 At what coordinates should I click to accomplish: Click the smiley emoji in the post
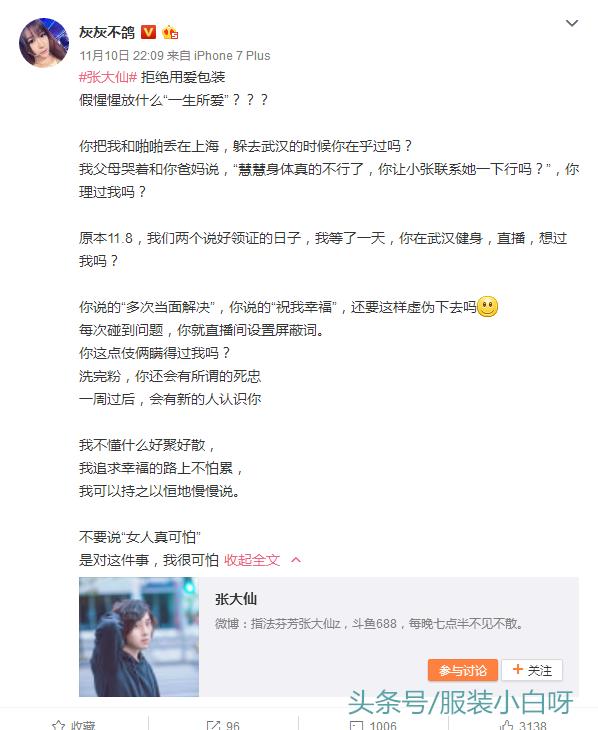point(488,307)
